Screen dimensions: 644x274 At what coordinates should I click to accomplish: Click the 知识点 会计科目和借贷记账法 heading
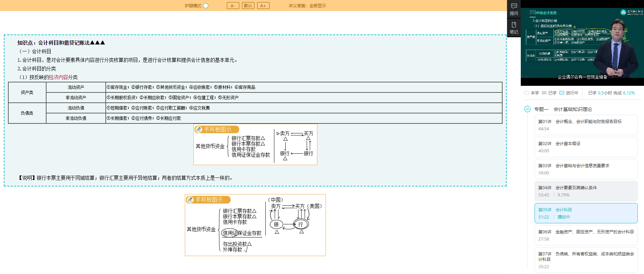(x=61, y=43)
